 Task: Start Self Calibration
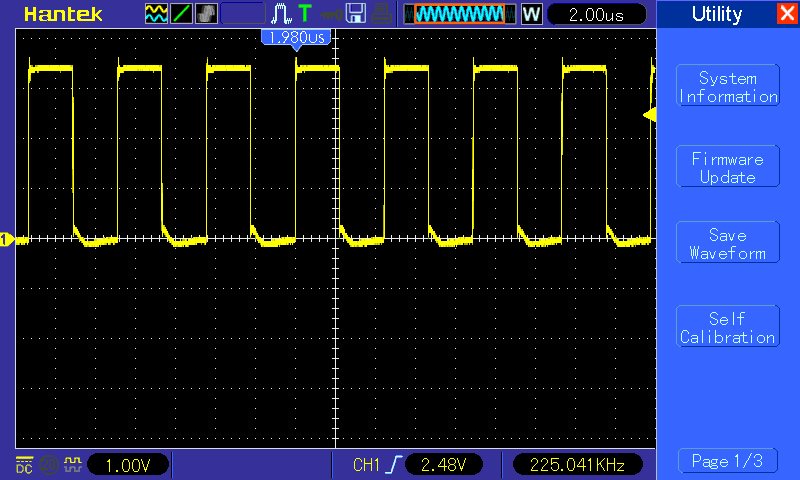(x=728, y=326)
